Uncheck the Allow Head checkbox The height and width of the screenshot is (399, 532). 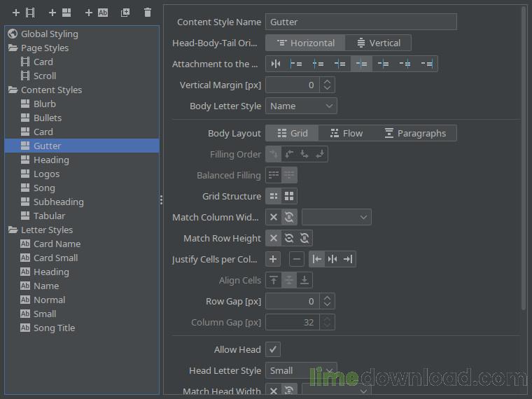pyautogui.click(x=273, y=349)
